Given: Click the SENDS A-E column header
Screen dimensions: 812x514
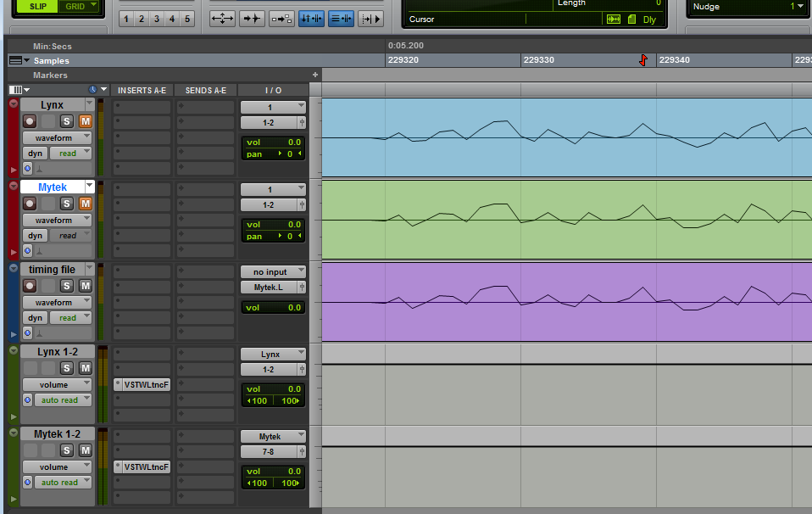Looking at the screenshot, I should [206, 90].
